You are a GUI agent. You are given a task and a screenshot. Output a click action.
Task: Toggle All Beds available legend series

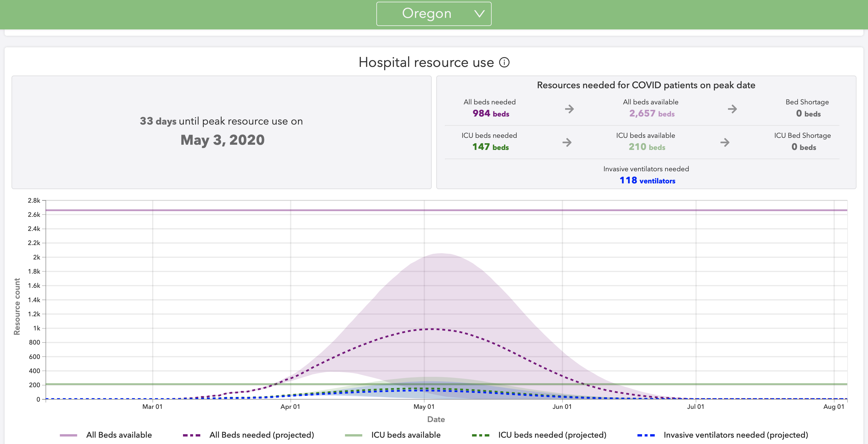coord(119,435)
